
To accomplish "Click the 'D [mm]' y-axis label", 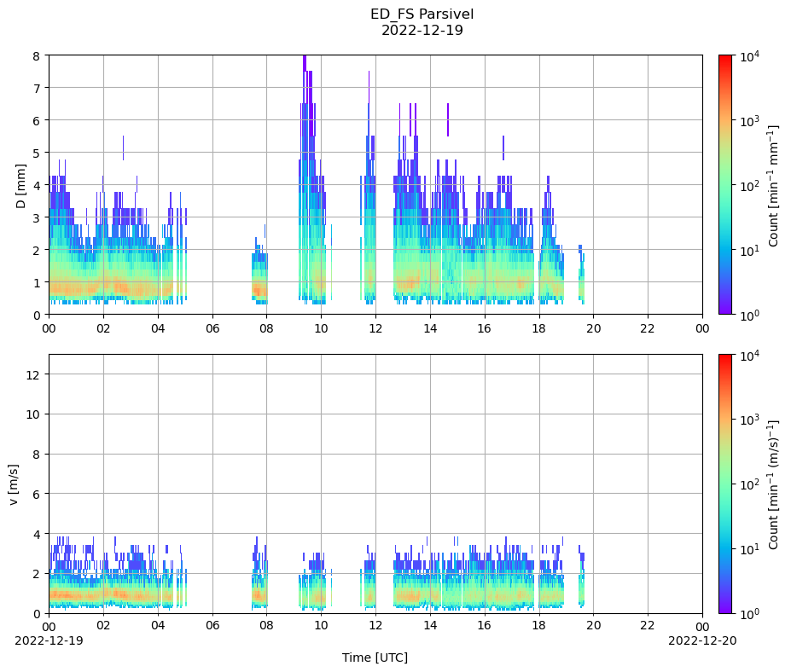I will pos(20,186).
